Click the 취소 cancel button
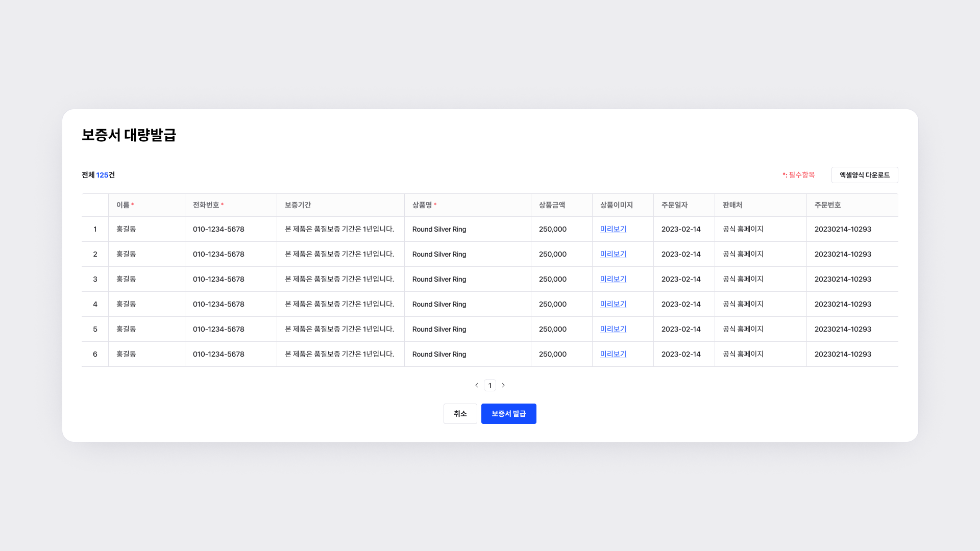 460,414
